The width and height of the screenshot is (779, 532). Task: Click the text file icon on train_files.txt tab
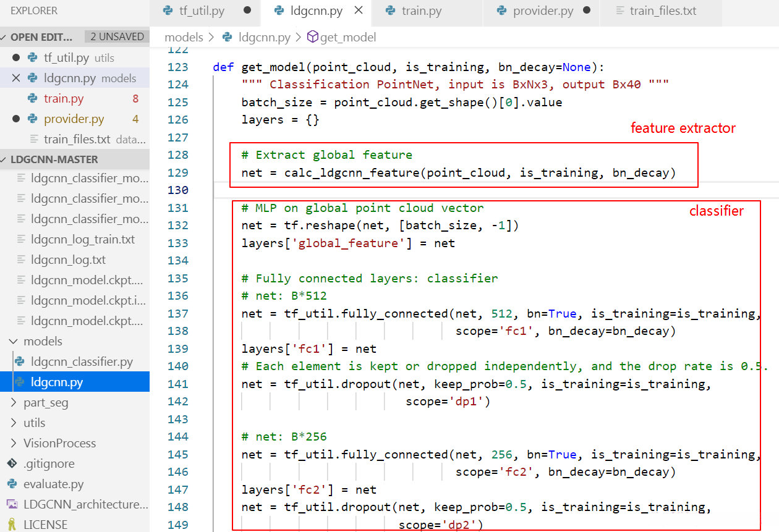pyautogui.click(x=620, y=11)
